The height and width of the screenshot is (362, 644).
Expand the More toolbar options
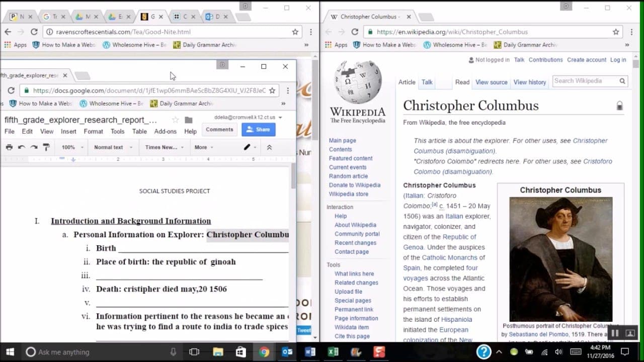pyautogui.click(x=204, y=147)
